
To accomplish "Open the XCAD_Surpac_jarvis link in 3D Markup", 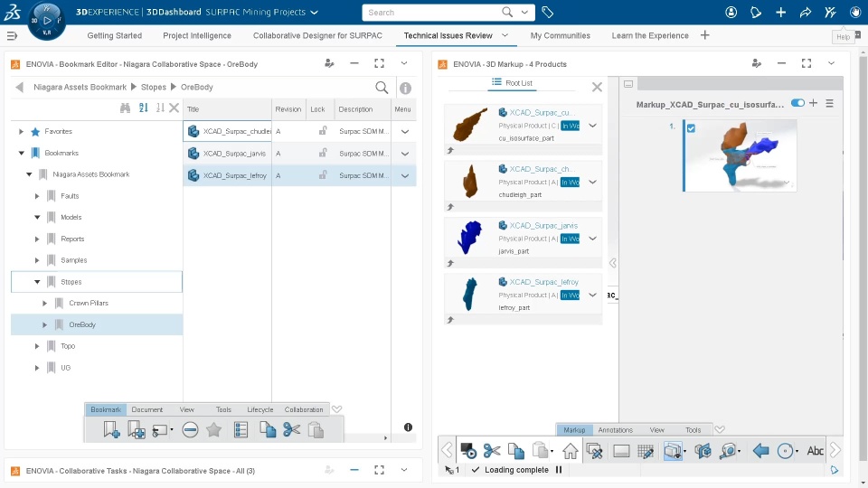I will [x=543, y=226].
